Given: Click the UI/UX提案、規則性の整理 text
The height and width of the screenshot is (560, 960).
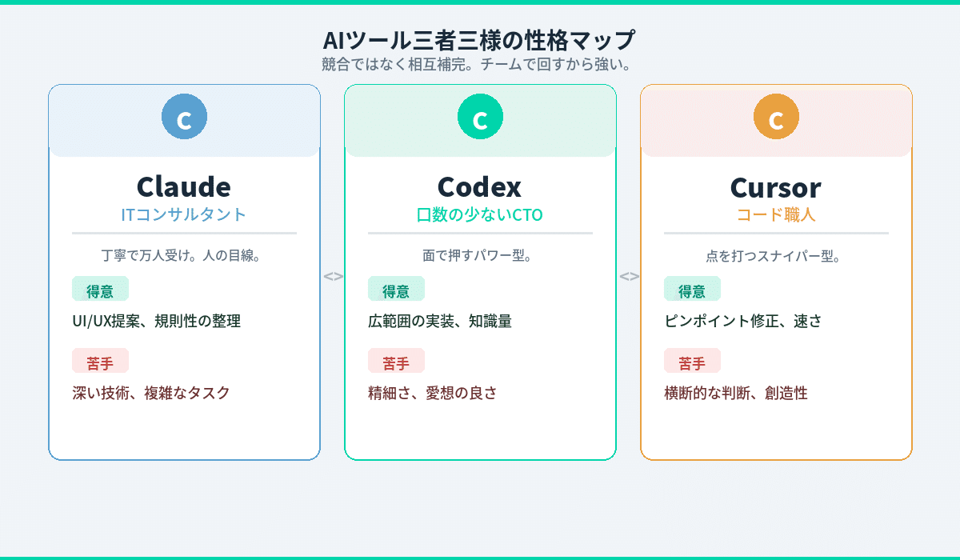Looking at the screenshot, I should [157, 322].
